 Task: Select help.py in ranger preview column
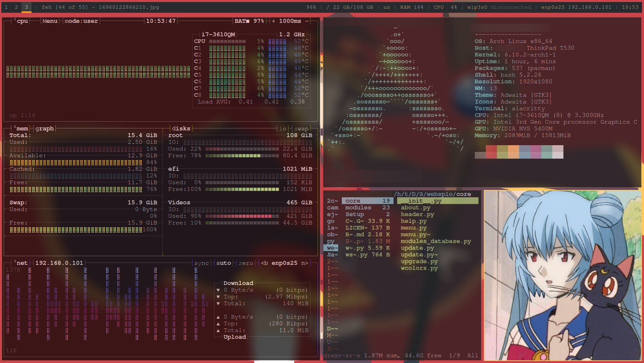(x=414, y=221)
